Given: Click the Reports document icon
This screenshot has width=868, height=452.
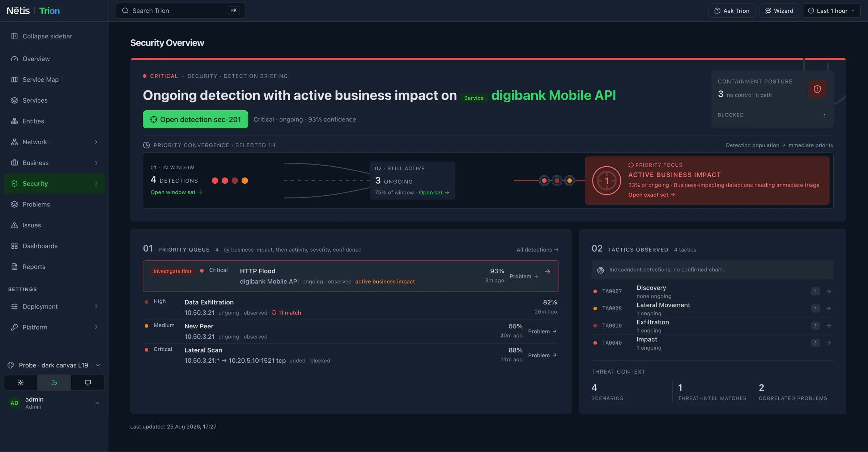Looking at the screenshot, I should [14, 267].
